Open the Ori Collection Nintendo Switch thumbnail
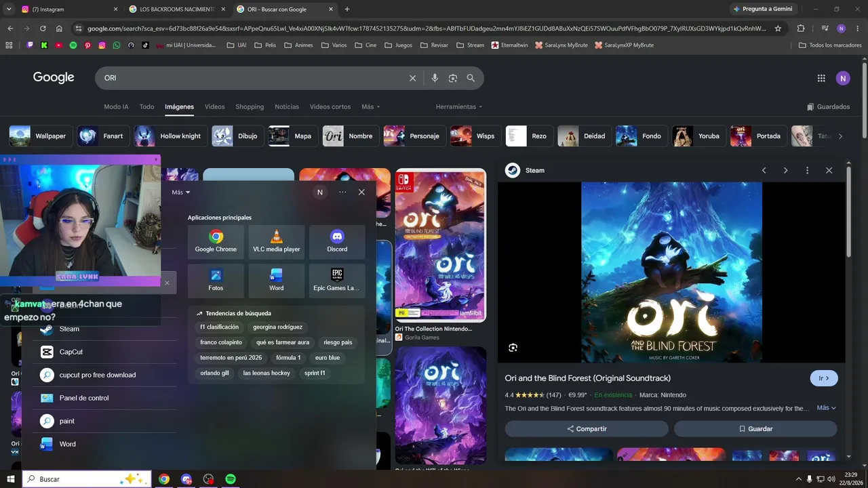 click(441, 245)
